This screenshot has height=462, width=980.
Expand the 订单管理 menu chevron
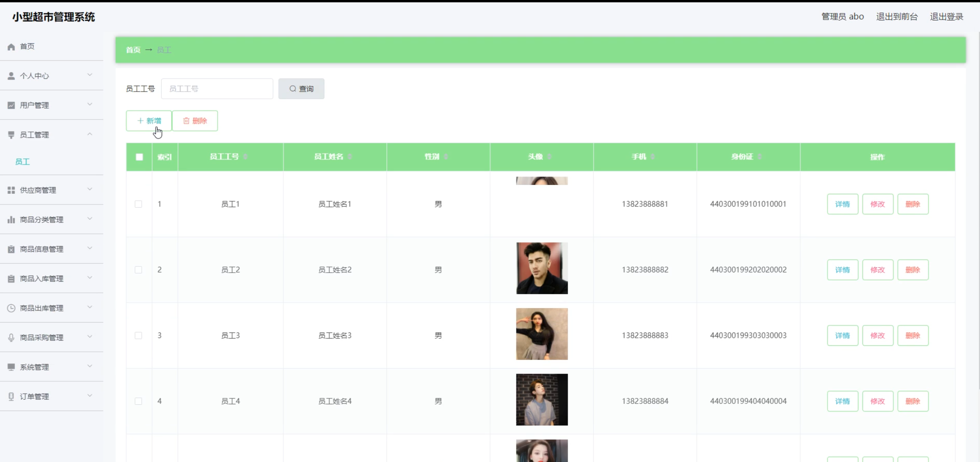click(x=90, y=396)
